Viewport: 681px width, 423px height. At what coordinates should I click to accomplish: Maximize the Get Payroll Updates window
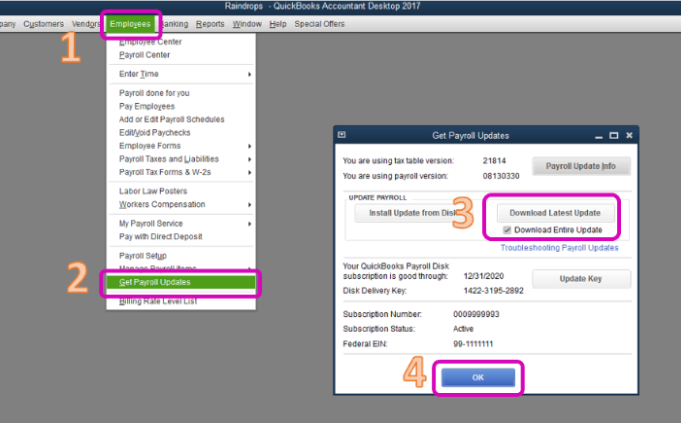coord(614,136)
